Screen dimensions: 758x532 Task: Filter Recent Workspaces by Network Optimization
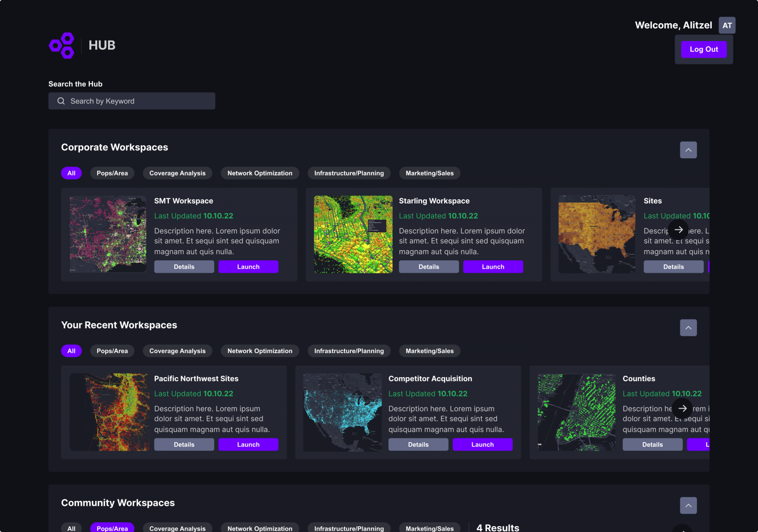[260, 351]
